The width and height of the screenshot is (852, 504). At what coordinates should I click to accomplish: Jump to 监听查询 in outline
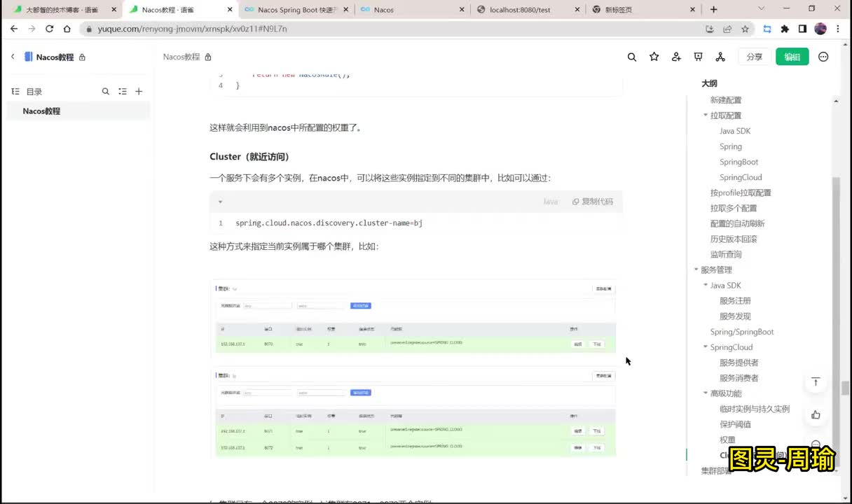coord(726,254)
